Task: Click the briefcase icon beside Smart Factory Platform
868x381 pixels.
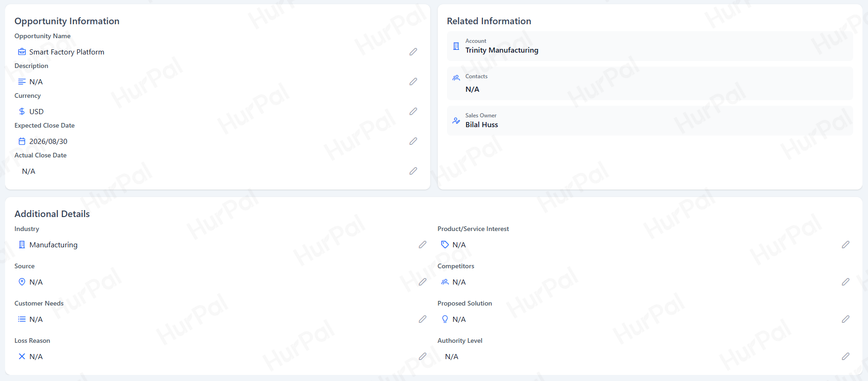Action: point(22,52)
